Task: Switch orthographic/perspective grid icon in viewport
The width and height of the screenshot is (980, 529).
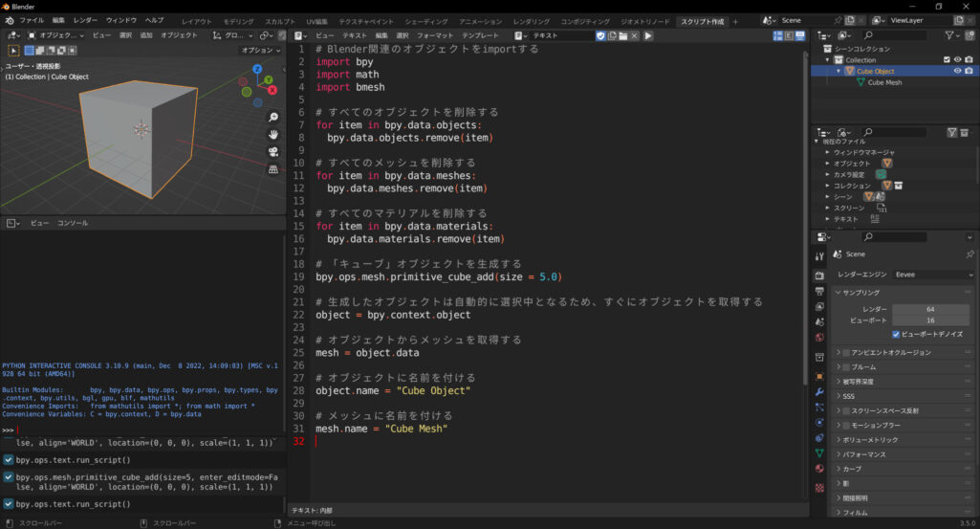Action: (x=273, y=169)
